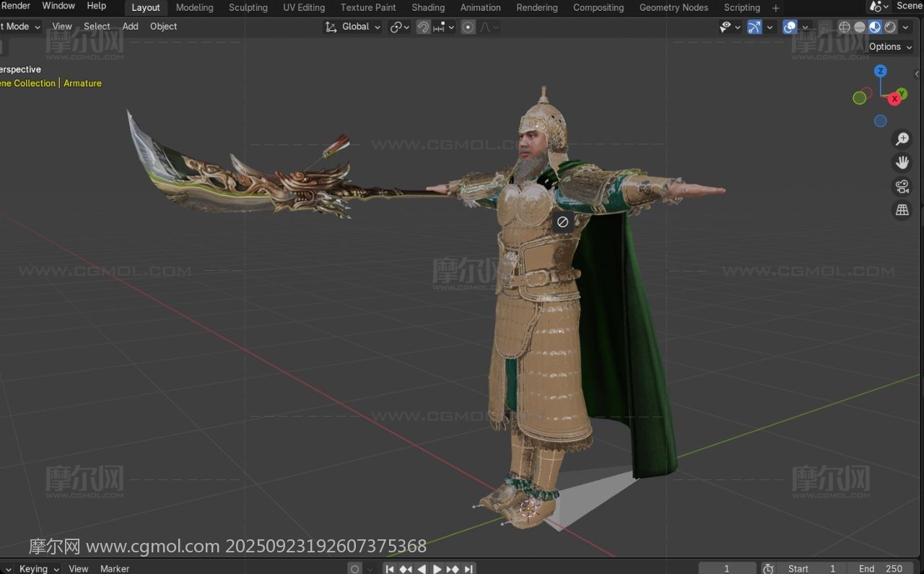This screenshot has width=924, height=574.
Task: Click the End frame field showing 250
Action: pos(881,568)
